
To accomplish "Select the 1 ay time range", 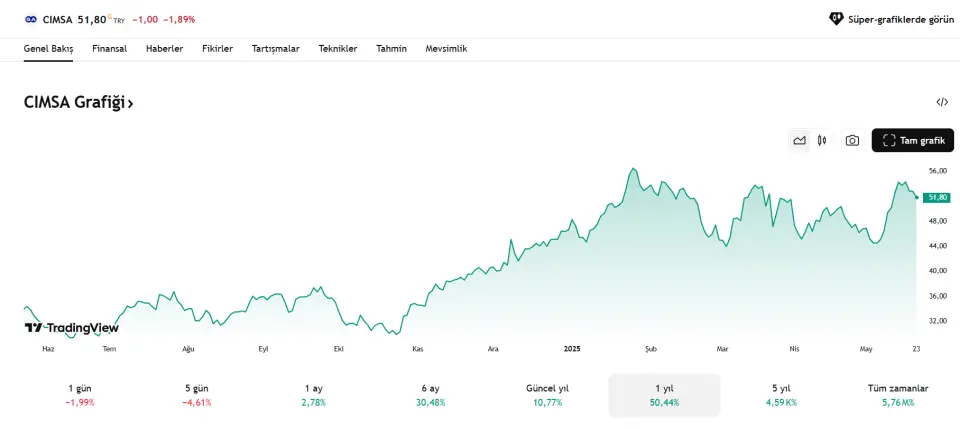I will [x=314, y=395].
